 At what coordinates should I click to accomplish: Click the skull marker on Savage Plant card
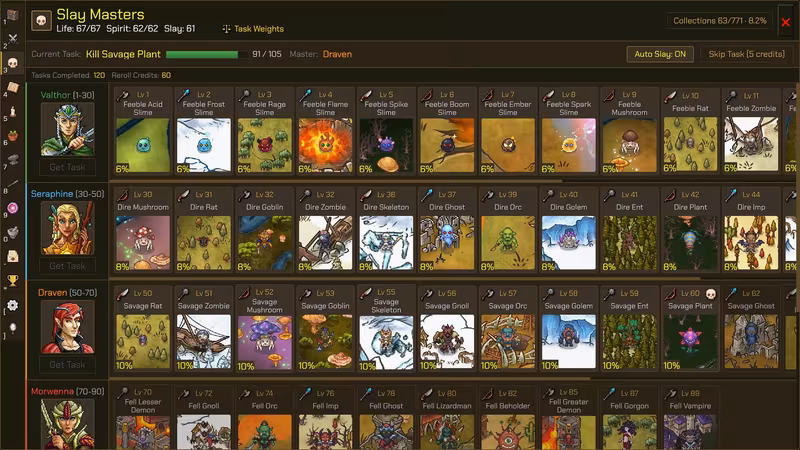(x=710, y=293)
